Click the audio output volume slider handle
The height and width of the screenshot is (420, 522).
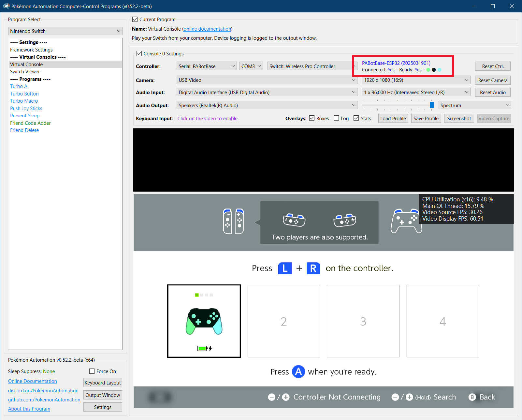(432, 105)
